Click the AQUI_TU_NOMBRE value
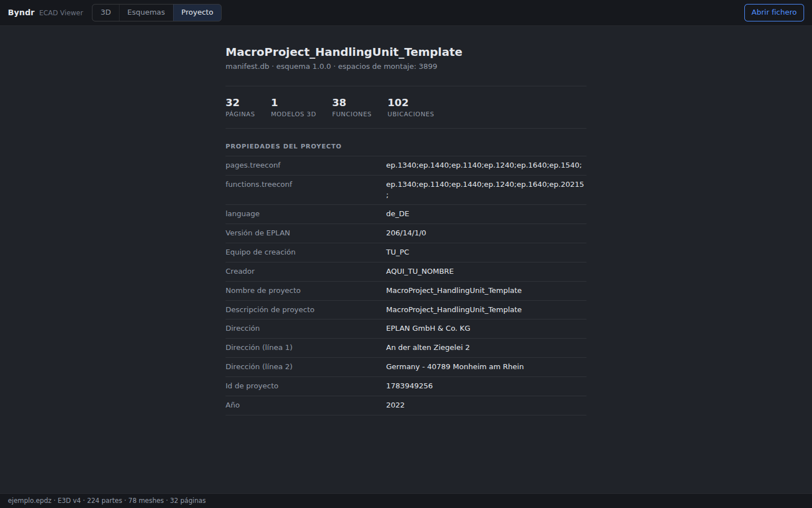The width and height of the screenshot is (812, 508). point(420,271)
